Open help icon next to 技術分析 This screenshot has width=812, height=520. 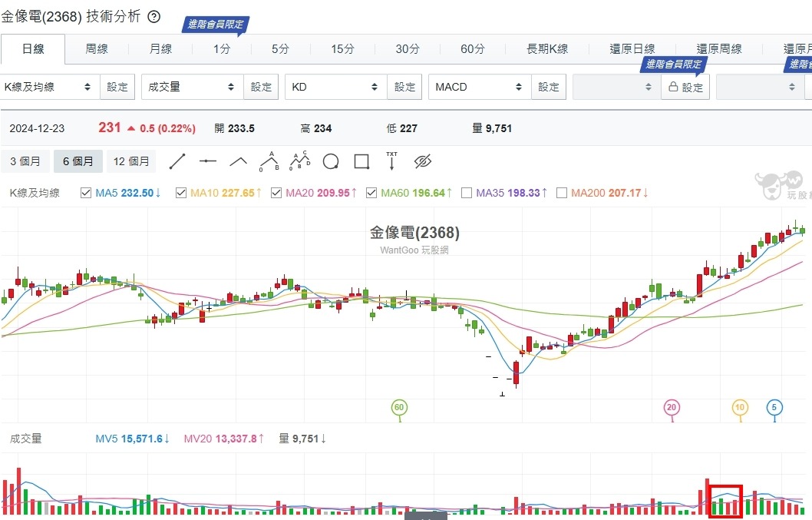coord(153,17)
